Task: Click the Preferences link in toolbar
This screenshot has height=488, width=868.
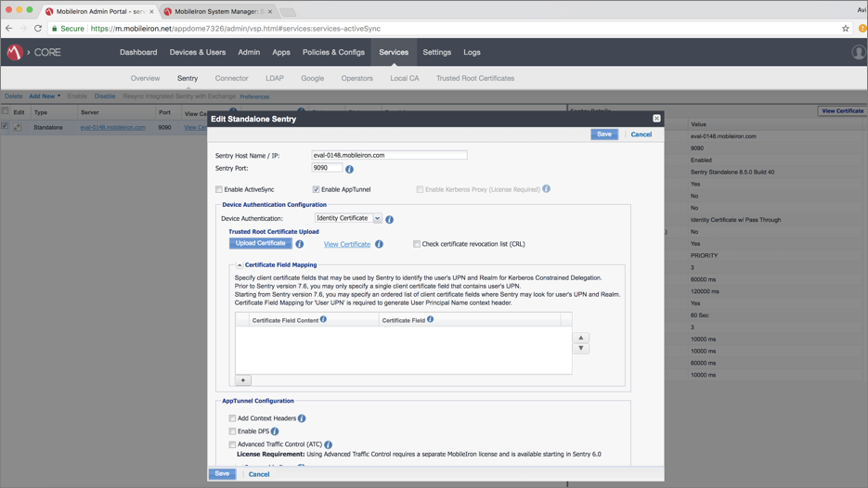Action: (x=254, y=96)
